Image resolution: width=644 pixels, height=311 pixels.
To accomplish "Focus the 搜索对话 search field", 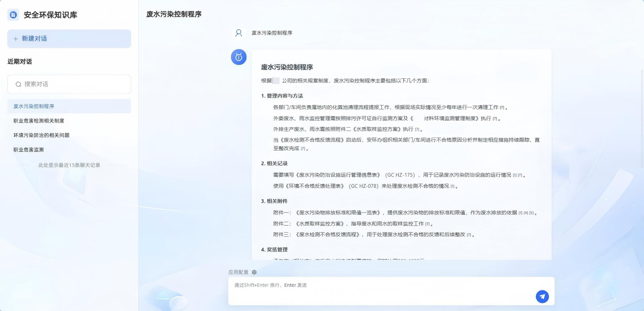I will [x=74, y=84].
